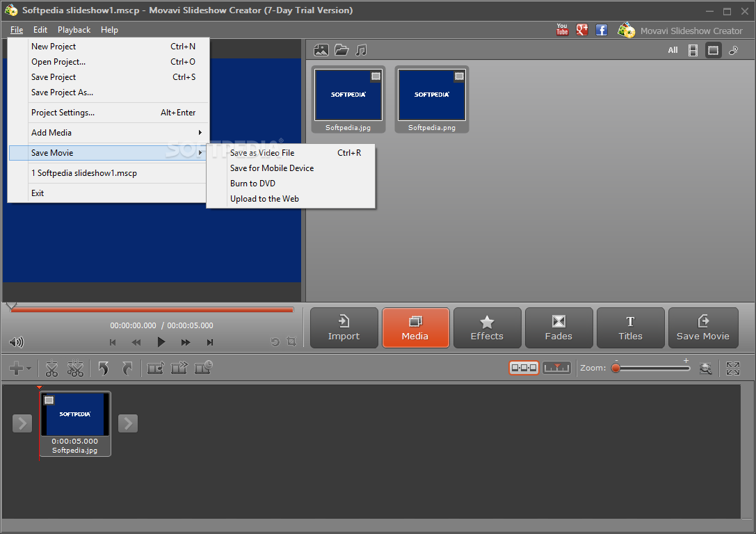
Task: Click the add images icon in media panel
Action: pos(321,50)
